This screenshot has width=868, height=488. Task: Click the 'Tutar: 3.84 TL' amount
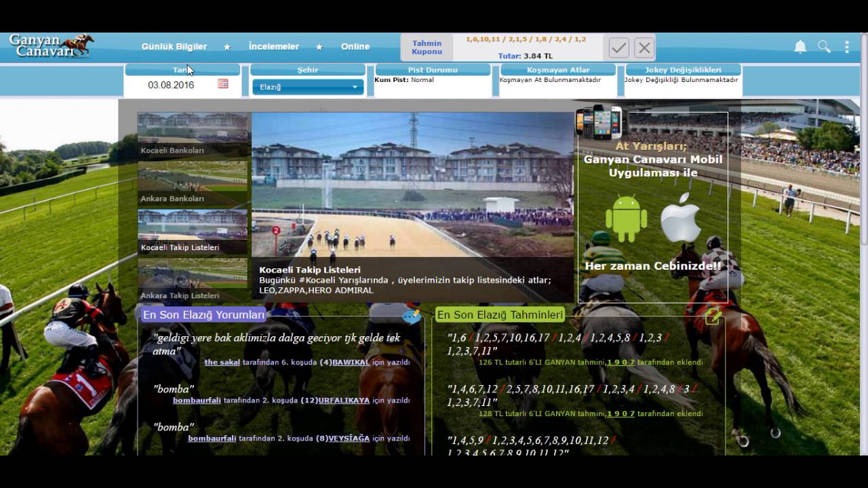click(x=526, y=56)
